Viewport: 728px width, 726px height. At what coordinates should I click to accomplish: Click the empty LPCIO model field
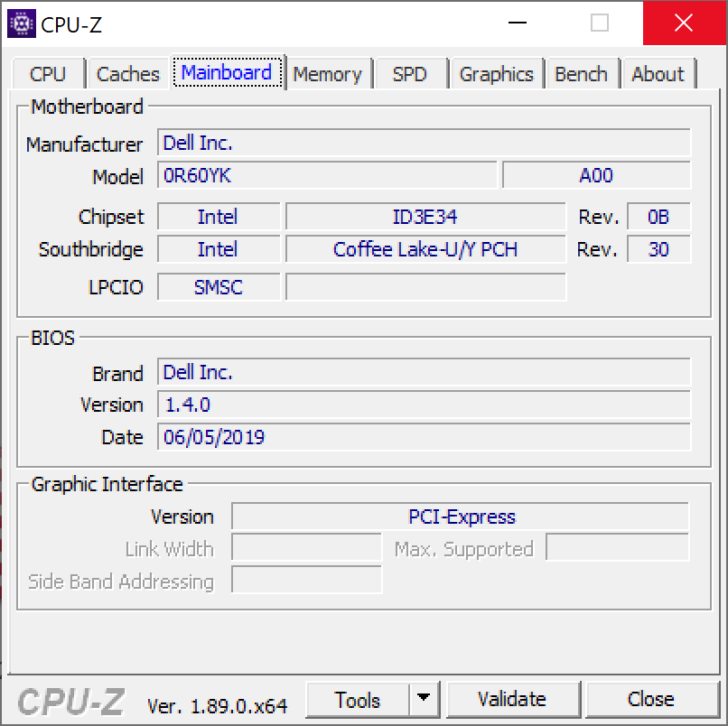pos(425,287)
